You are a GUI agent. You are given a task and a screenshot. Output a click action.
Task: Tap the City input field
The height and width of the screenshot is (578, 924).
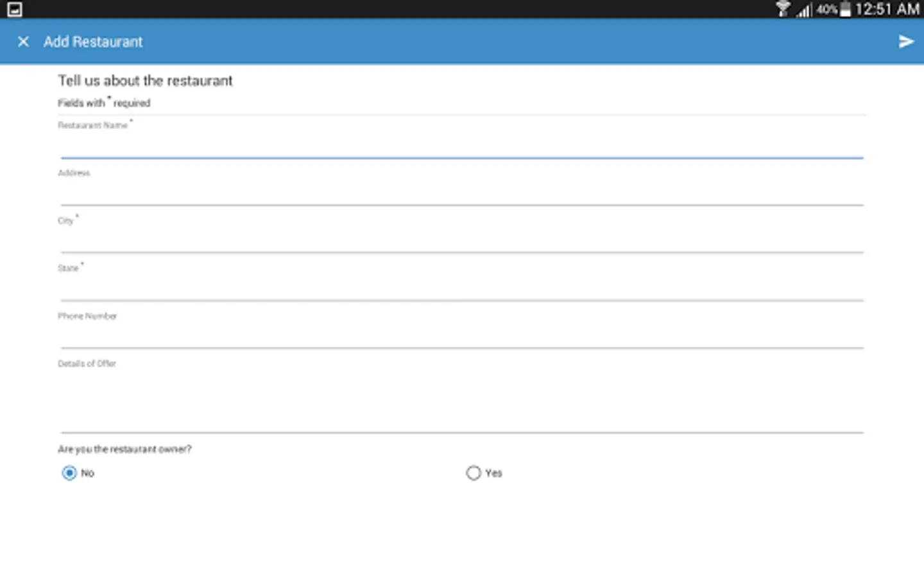pyautogui.click(x=462, y=240)
